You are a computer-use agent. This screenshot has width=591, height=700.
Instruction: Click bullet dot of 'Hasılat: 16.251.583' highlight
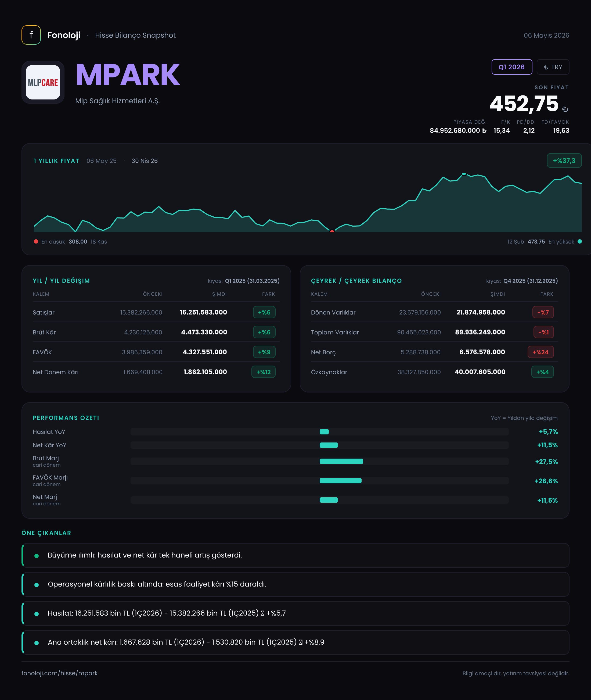click(x=37, y=613)
